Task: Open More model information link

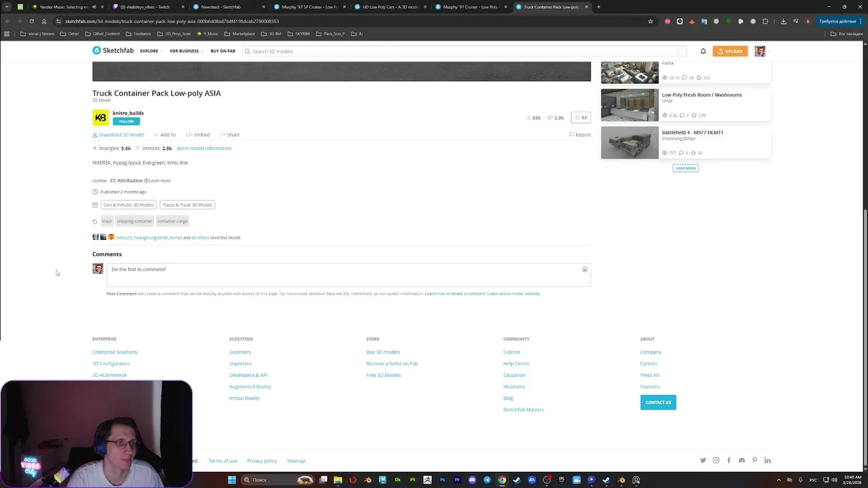Action: 204,148
